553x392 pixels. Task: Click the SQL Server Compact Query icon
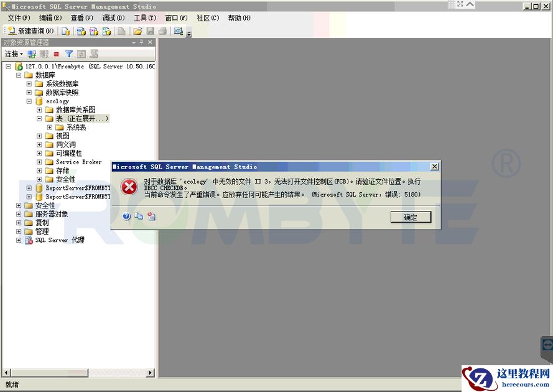(122, 31)
